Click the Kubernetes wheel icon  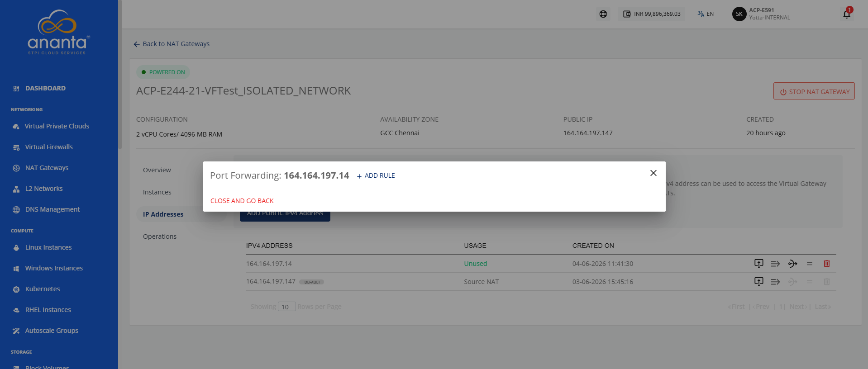coord(16,289)
